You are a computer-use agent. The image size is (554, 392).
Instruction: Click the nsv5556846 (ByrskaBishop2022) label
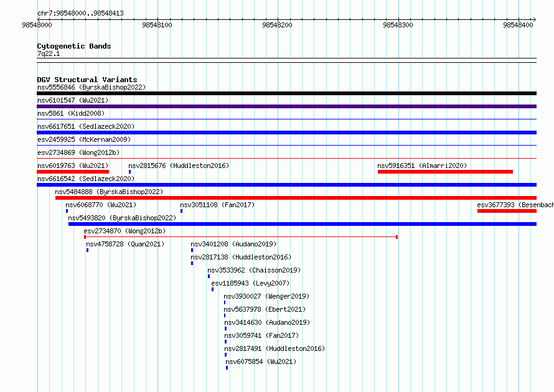pos(92,87)
